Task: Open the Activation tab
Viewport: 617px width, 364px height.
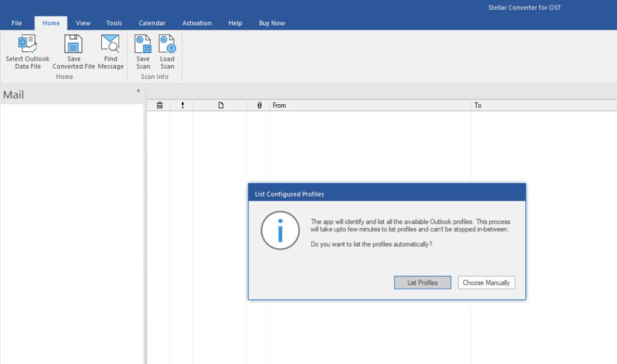Action: (x=197, y=23)
